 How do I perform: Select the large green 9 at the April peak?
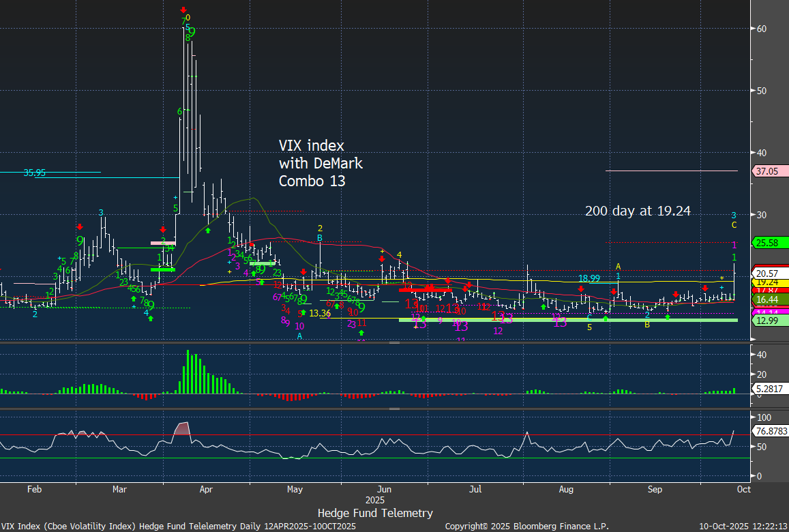click(192, 31)
